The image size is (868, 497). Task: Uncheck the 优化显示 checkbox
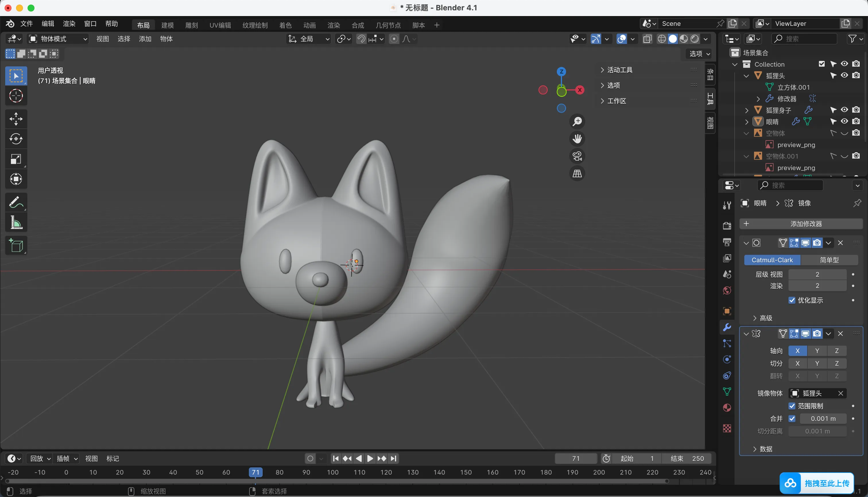point(792,300)
